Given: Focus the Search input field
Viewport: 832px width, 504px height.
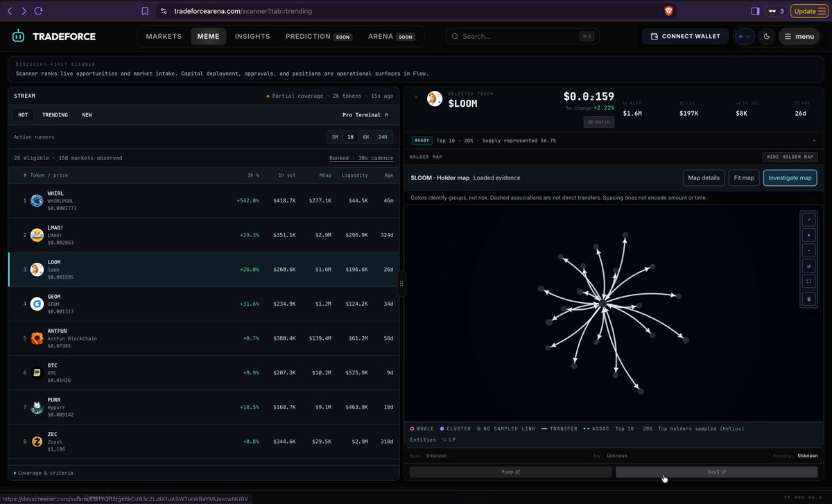Looking at the screenshot, I should (x=523, y=37).
